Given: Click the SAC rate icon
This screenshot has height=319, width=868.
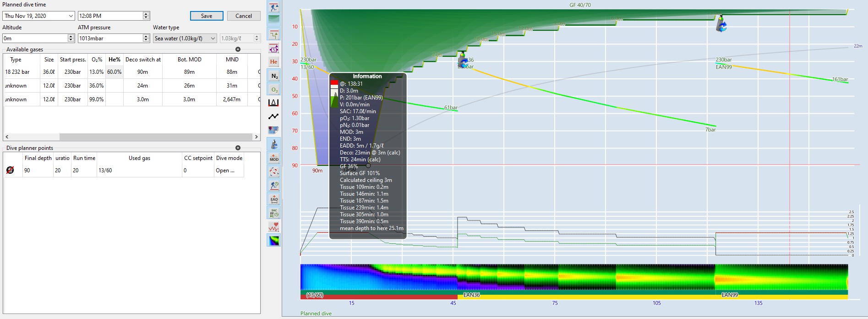Looking at the screenshot, I should click(x=273, y=213).
